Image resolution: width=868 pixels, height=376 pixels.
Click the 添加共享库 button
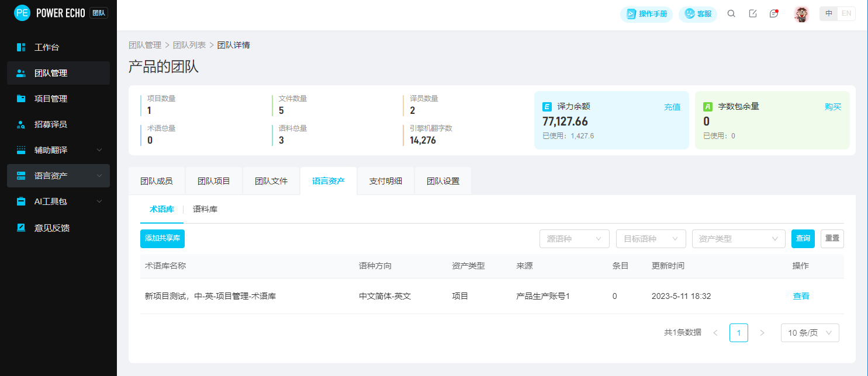tap(162, 239)
